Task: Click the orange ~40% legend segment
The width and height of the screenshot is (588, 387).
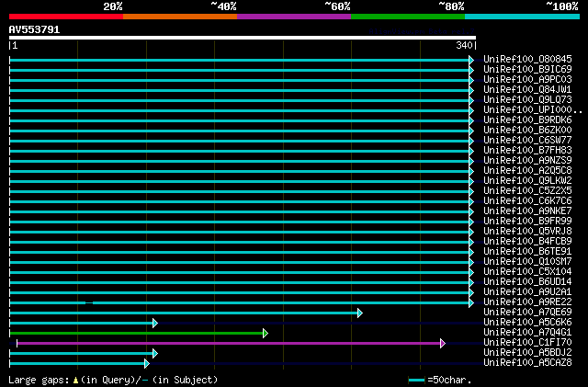Action: pyautogui.click(x=179, y=17)
